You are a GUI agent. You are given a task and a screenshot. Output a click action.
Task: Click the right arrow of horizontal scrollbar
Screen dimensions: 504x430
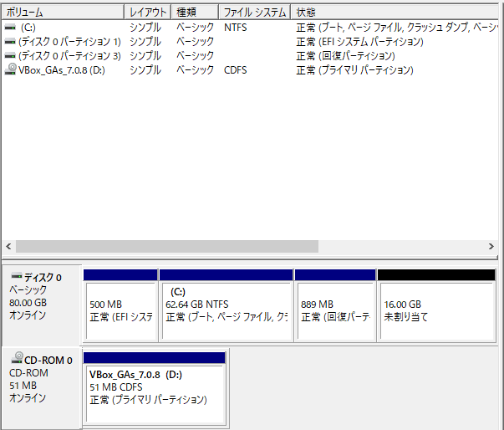pos(491,246)
